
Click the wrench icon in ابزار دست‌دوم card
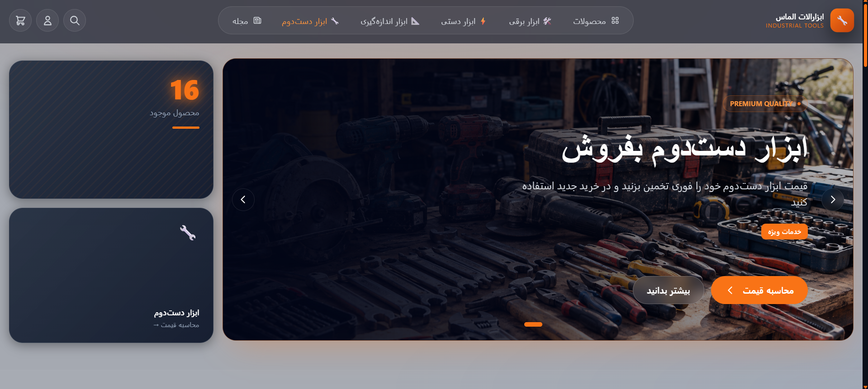tap(188, 233)
